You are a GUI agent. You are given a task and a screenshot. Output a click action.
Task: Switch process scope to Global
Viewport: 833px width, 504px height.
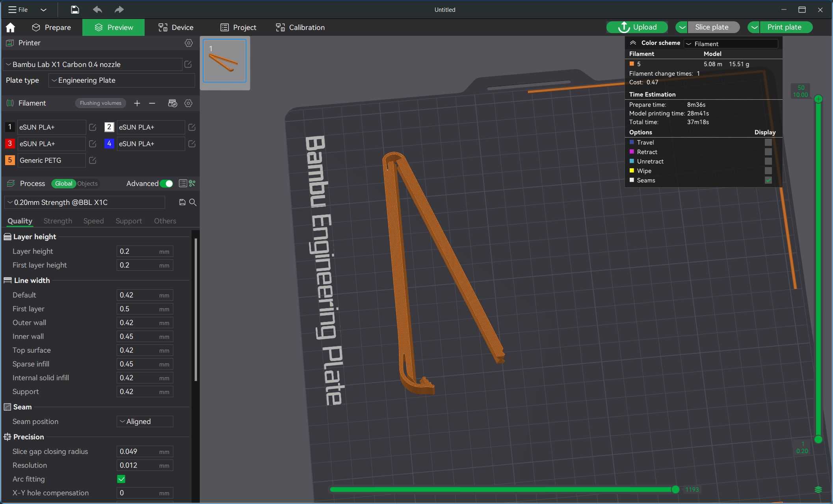coord(63,184)
